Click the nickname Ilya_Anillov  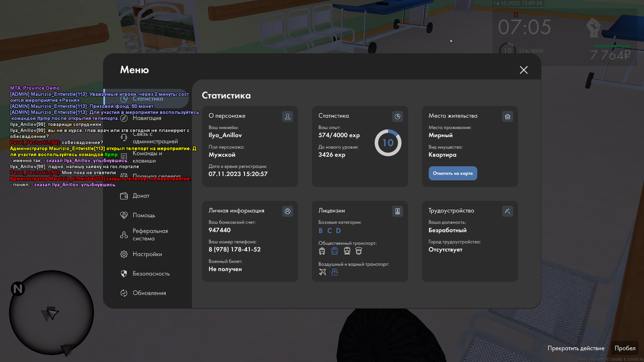(225, 135)
